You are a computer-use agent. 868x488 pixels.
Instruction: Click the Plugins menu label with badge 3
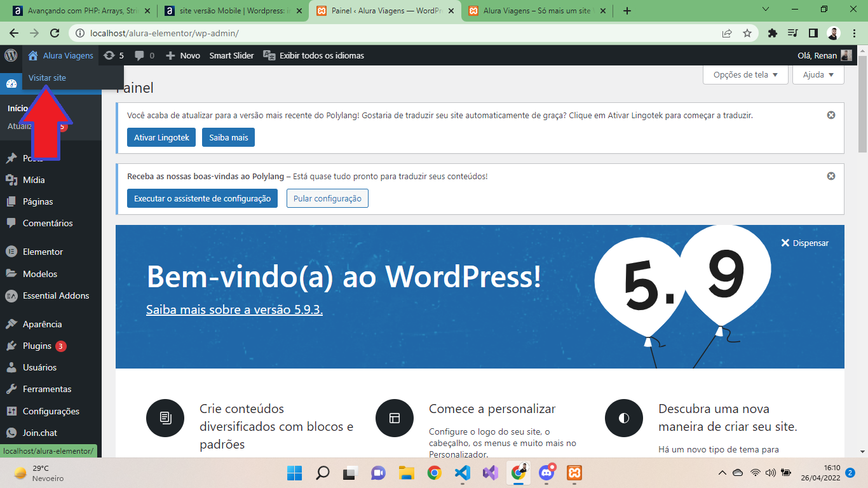tap(37, 346)
